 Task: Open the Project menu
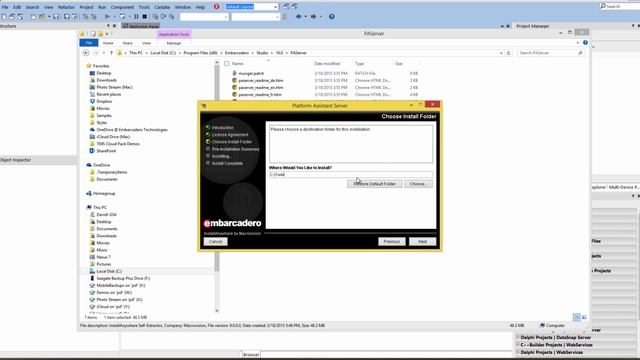(x=86, y=7)
